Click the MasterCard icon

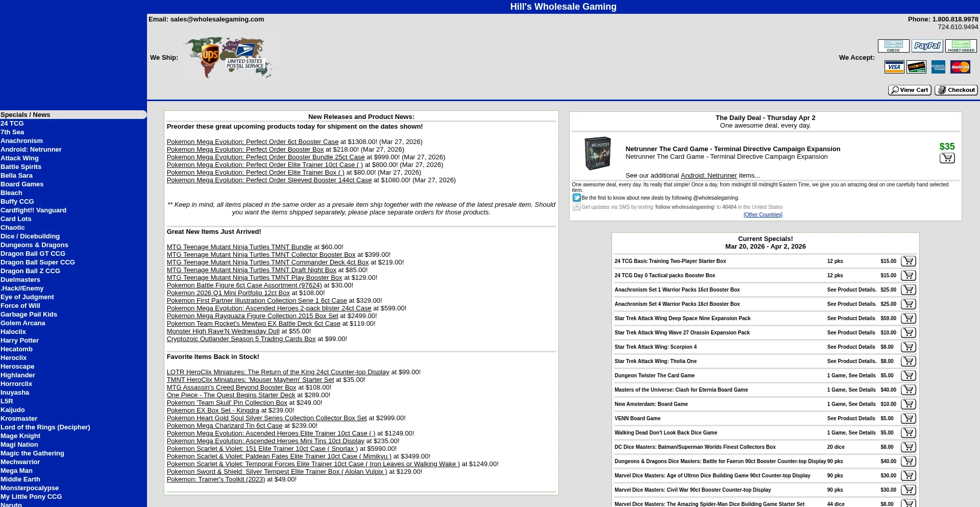point(961,67)
